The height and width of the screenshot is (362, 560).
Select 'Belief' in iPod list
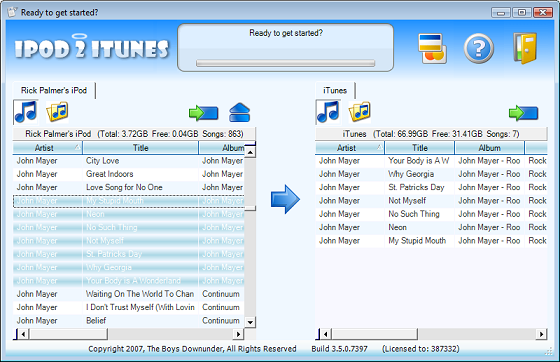pyautogui.click(x=129, y=321)
